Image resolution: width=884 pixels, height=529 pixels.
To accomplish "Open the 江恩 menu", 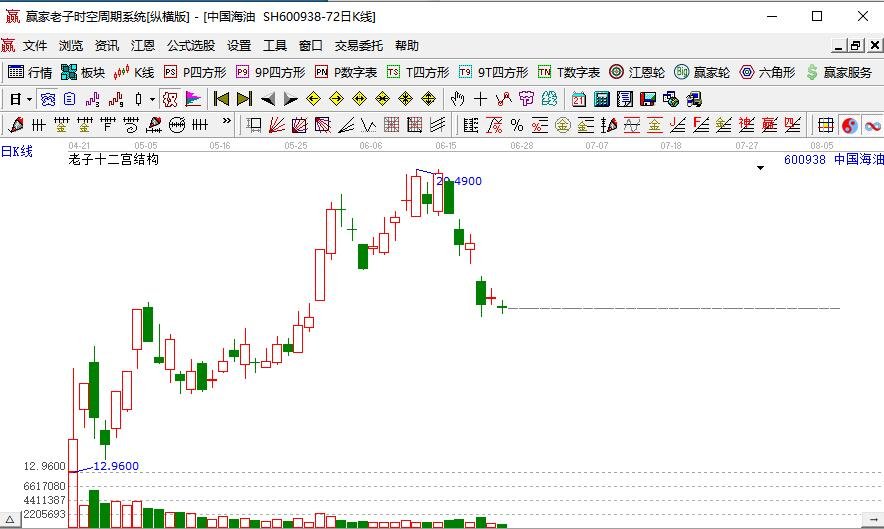I will [x=143, y=46].
